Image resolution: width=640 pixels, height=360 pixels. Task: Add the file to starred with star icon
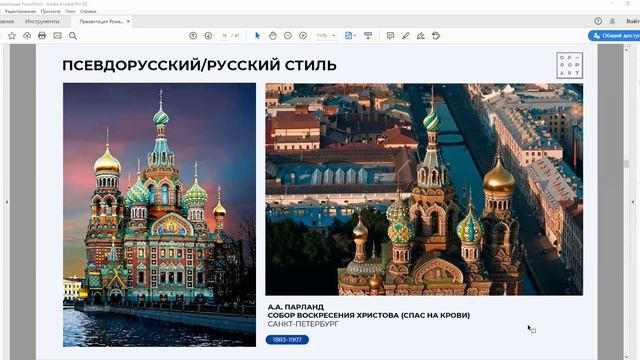pos(12,36)
